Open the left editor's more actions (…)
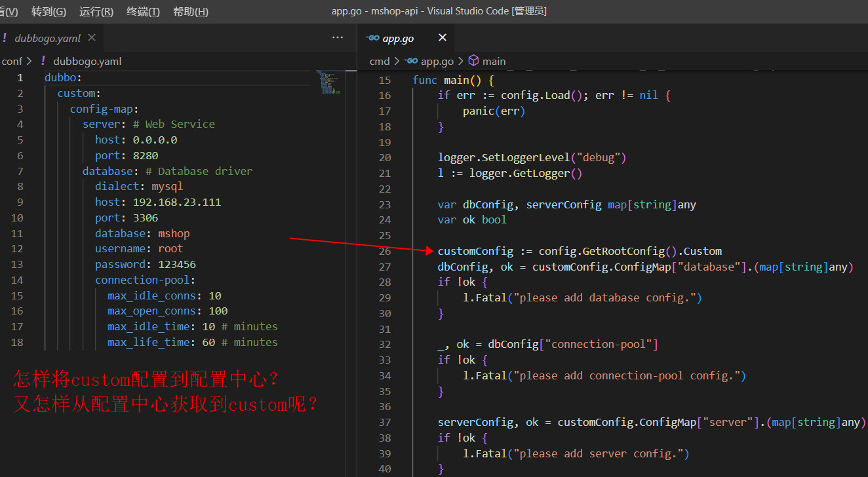 click(x=338, y=38)
